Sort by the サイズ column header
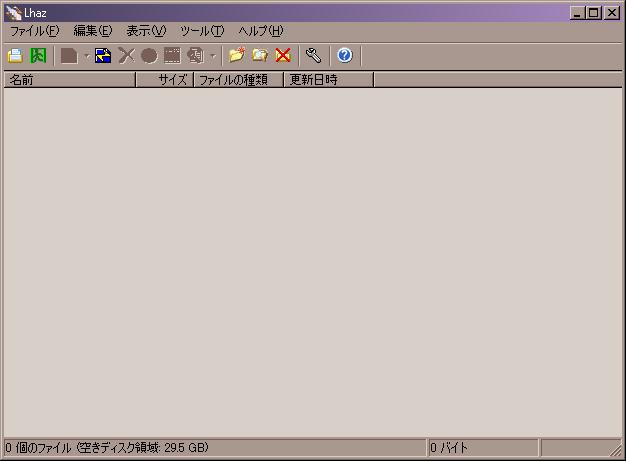626x461 pixels. (165, 80)
